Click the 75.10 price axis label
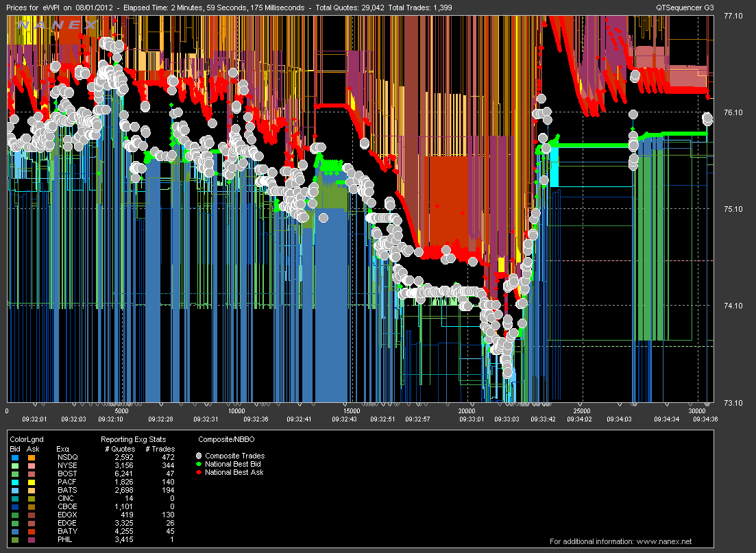 (733, 209)
